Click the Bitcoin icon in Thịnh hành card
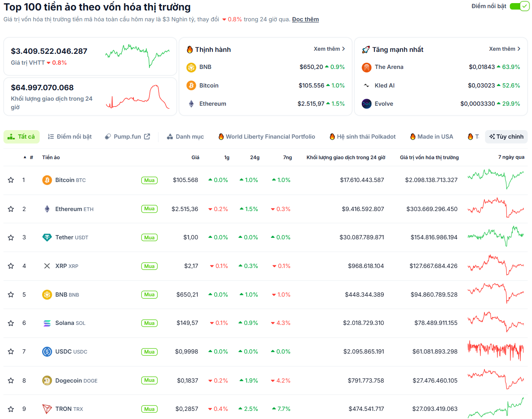Screen dimensions: 532x419 pos(191,86)
